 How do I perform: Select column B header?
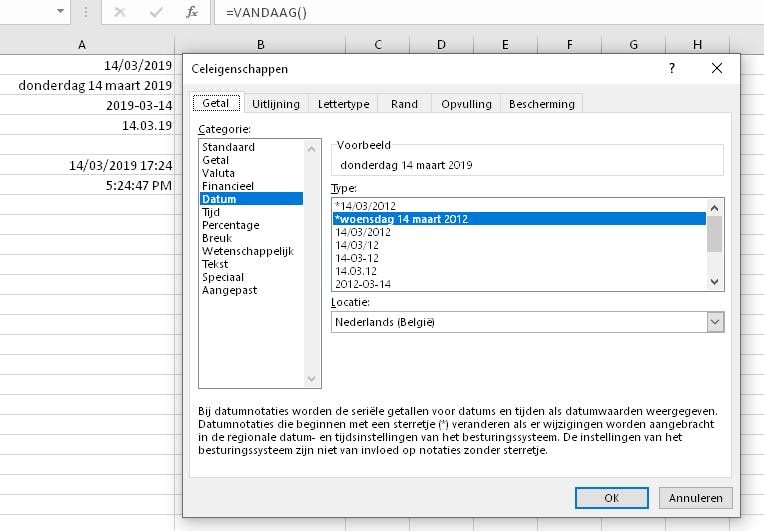(x=261, y=45)
